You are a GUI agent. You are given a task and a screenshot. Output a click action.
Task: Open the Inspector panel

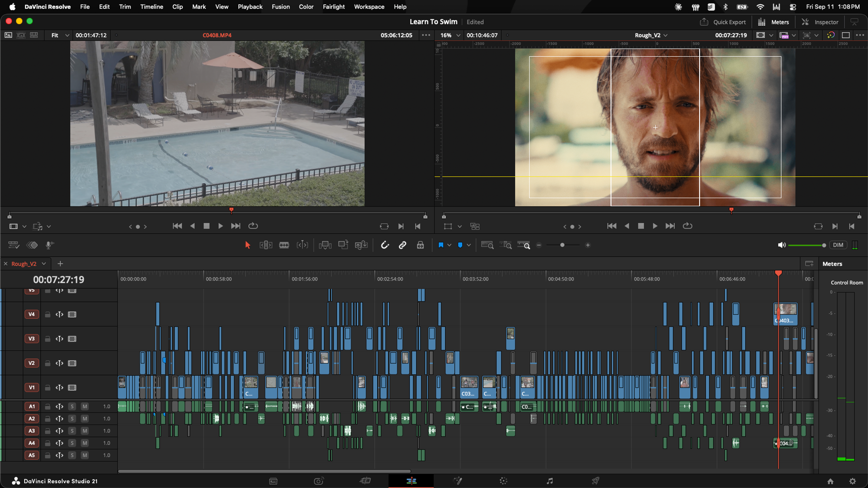click(x=820, y=22)
